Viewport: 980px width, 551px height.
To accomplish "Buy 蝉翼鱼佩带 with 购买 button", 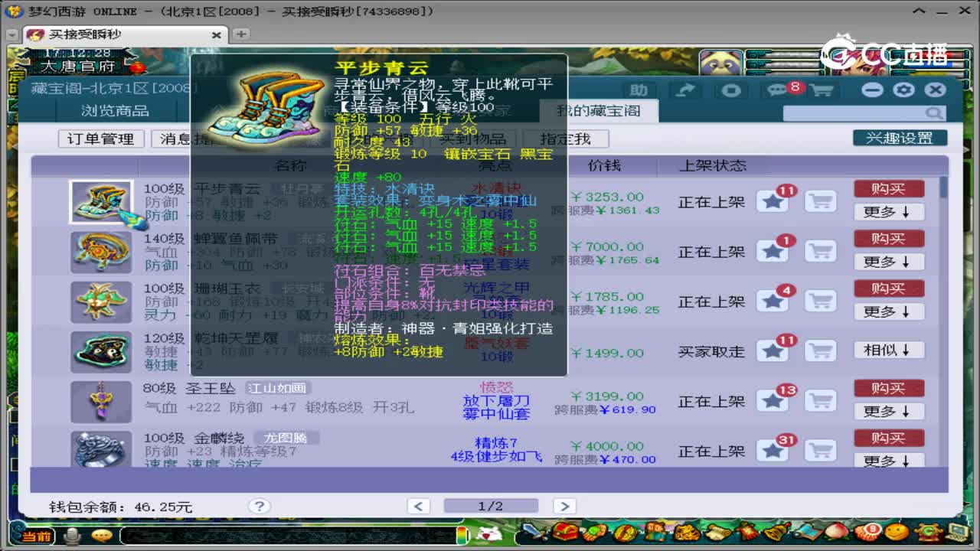I will pos(889,239).
